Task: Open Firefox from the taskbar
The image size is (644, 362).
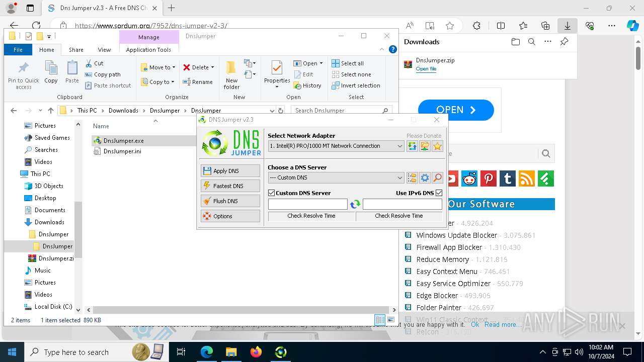Action: [256, 352]
